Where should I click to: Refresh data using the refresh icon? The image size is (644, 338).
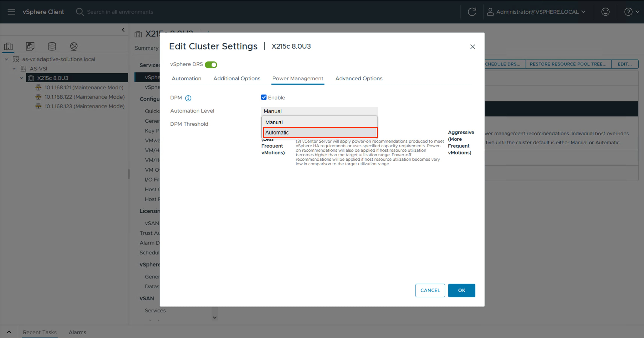(472, 11)
